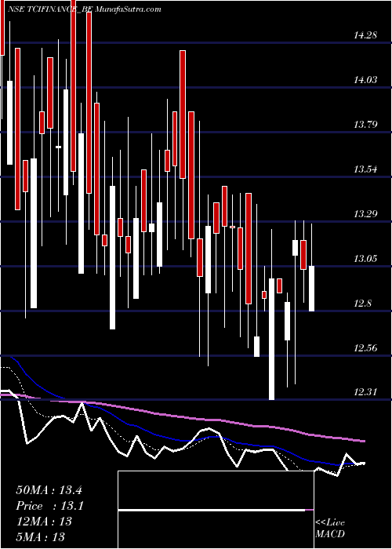Click the 13.54 price axis label
The height and width of the screenshot is (549, 392).
tap(366, 169)
